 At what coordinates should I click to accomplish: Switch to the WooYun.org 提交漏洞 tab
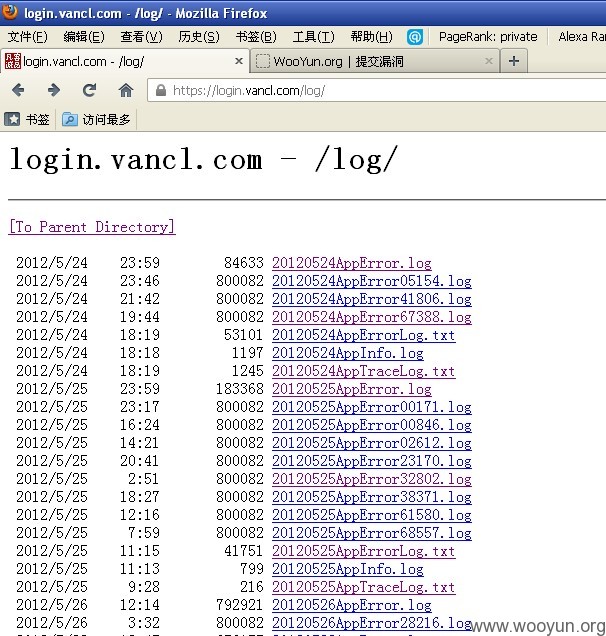pyautogui.click(x=374, y=61)
